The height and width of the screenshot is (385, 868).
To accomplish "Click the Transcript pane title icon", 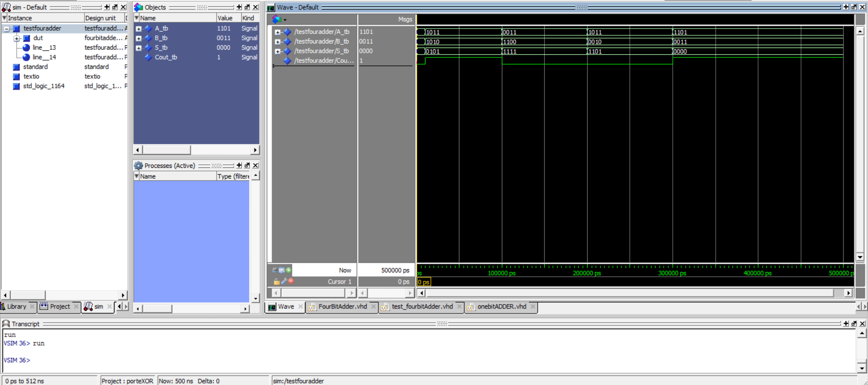I will 6,323.
